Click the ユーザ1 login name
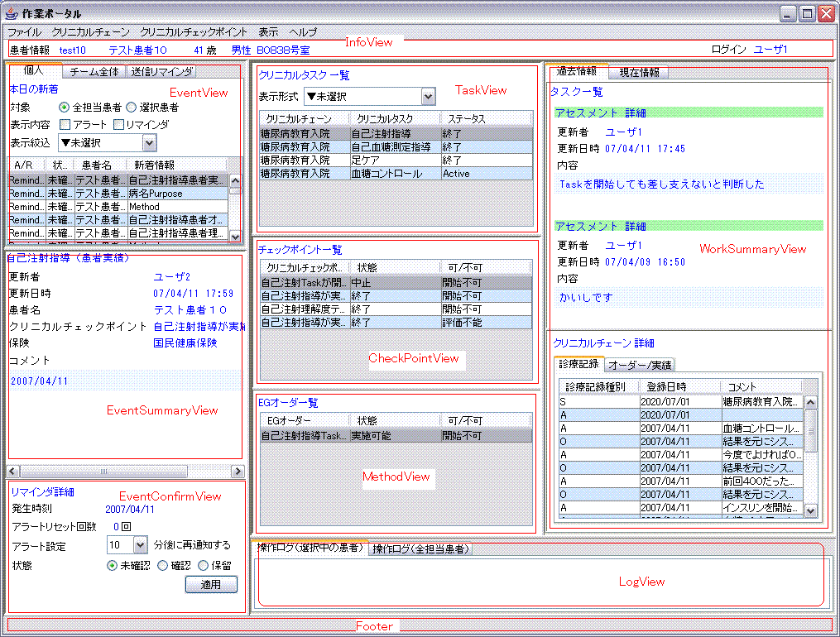 click(x=770, y=50)
